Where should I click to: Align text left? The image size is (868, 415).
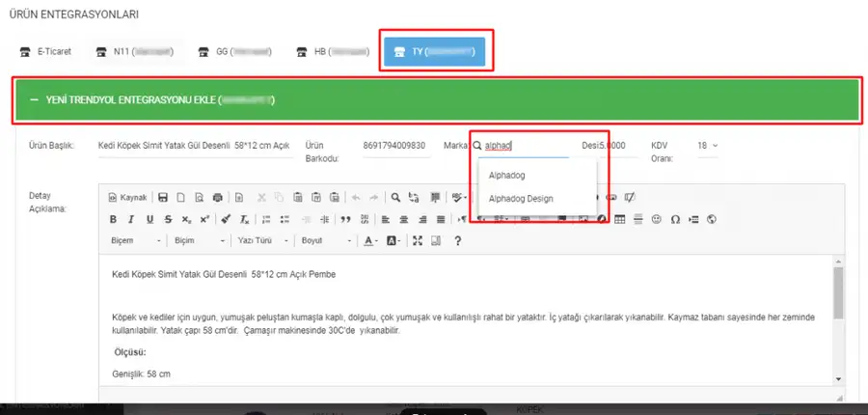click(386, 219)
